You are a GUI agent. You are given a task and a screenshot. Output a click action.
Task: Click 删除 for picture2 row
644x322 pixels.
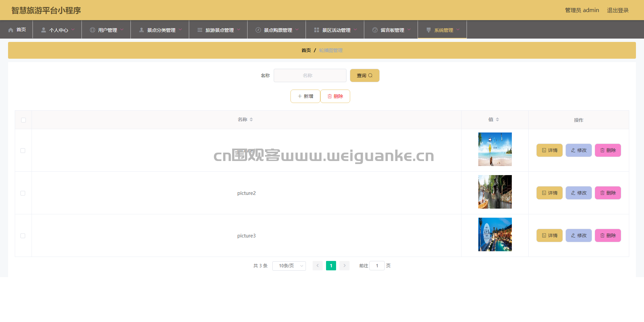(608, 193)
